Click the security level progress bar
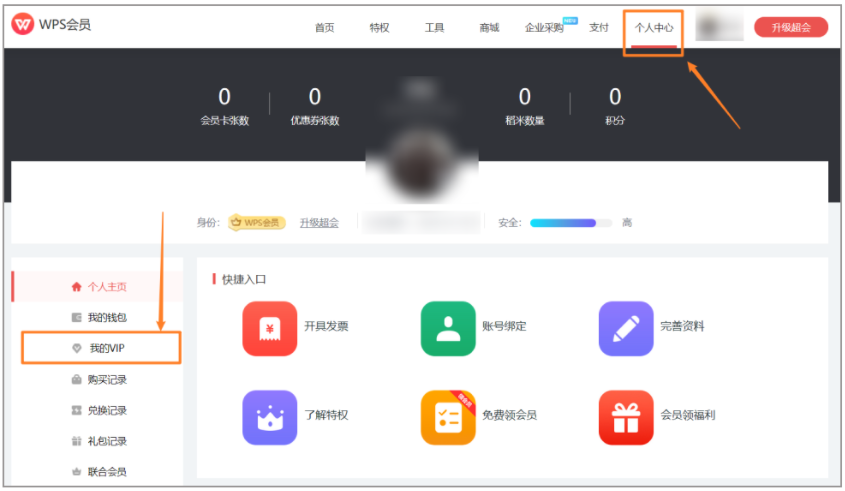This screenshot has width=845, height=491. point(571,223)
